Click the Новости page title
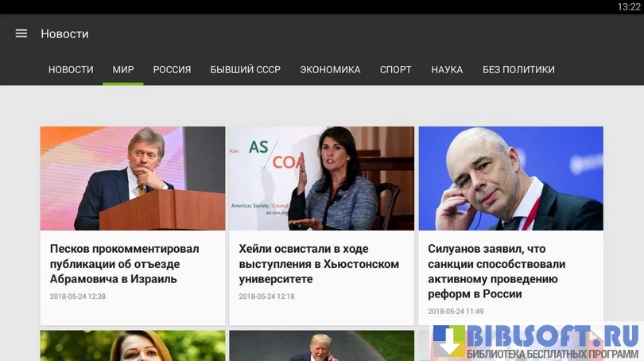 pos(64,33)
